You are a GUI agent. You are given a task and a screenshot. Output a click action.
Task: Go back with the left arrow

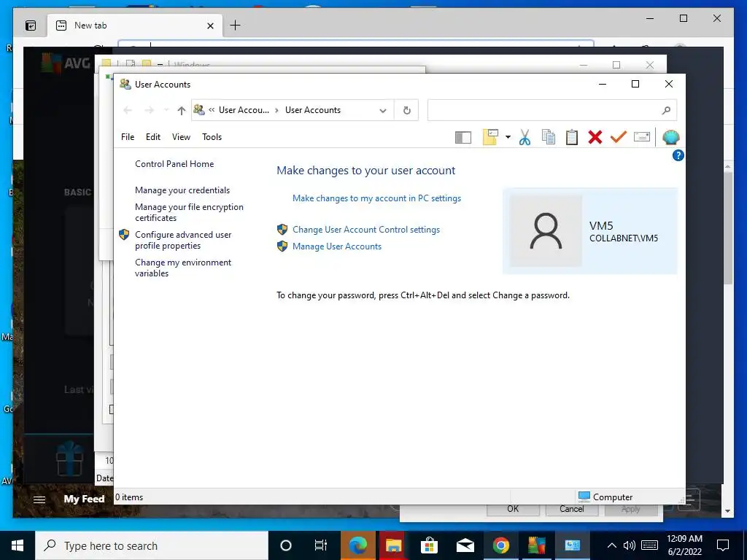[x=127, y=111]
